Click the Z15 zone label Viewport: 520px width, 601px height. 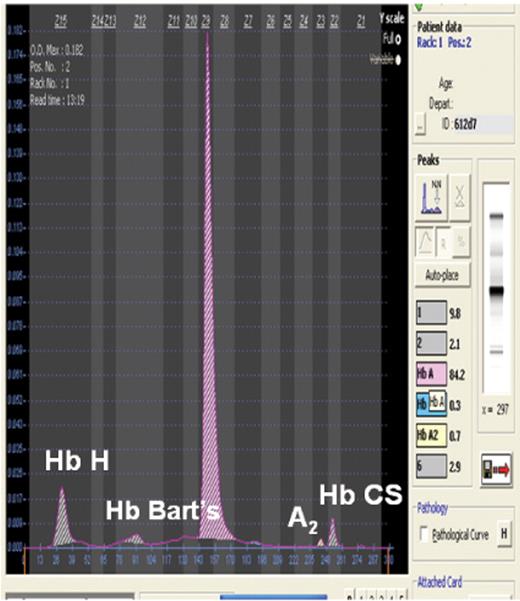coord(61,21)
